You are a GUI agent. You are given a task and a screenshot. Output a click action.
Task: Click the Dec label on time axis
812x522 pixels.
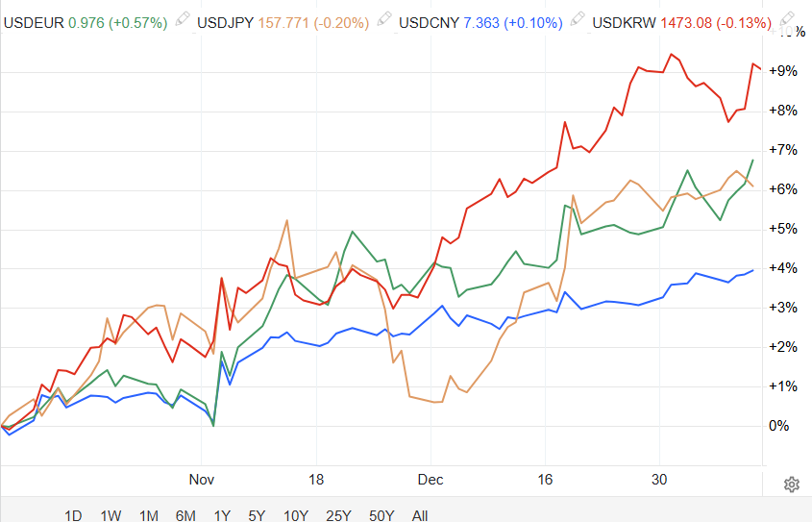(430, 479)
